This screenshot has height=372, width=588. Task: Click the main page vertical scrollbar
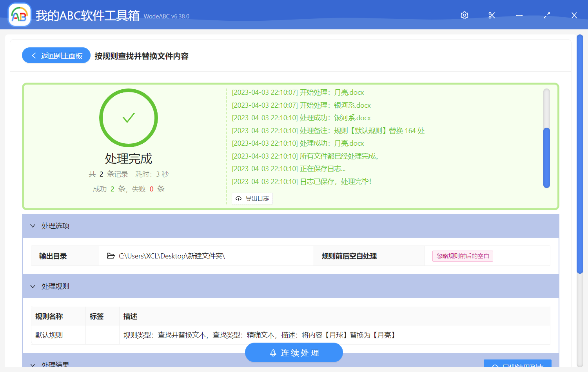[x=580, y=153]
